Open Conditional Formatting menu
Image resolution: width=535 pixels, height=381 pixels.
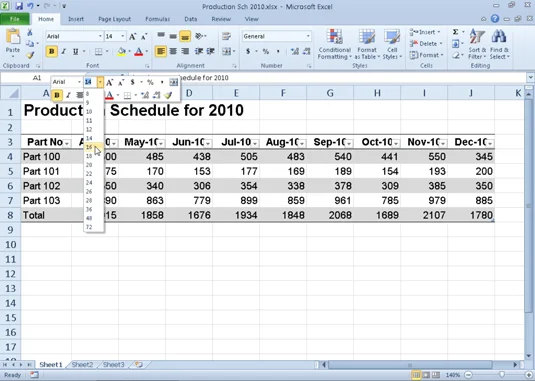[334, 44]
